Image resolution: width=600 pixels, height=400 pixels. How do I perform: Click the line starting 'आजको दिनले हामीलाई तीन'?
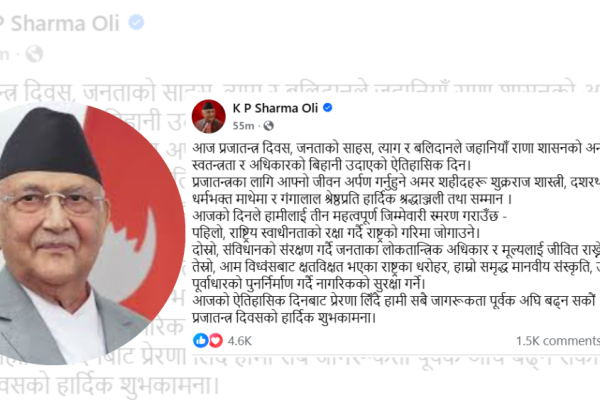click(349, 216)
